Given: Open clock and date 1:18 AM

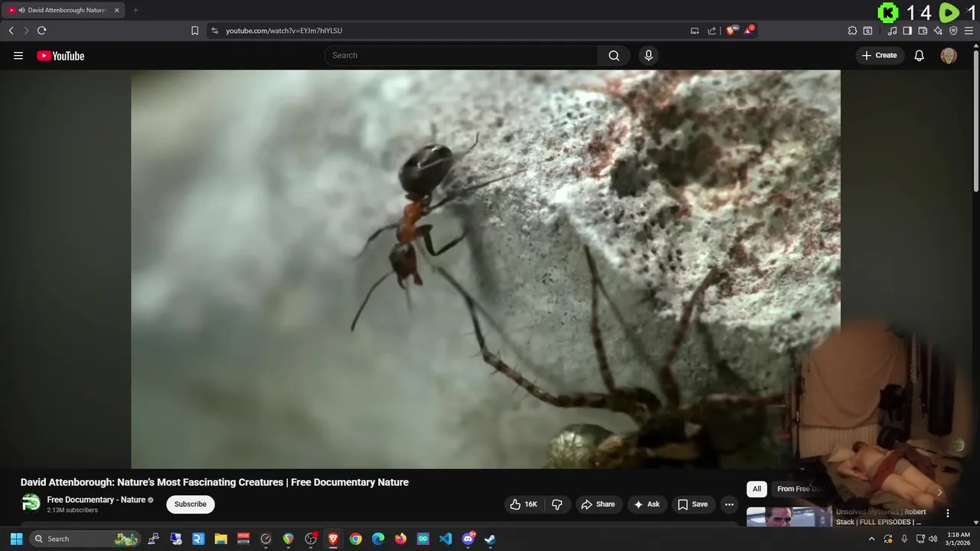Looking at the screenshot, I should click(959, 539).
